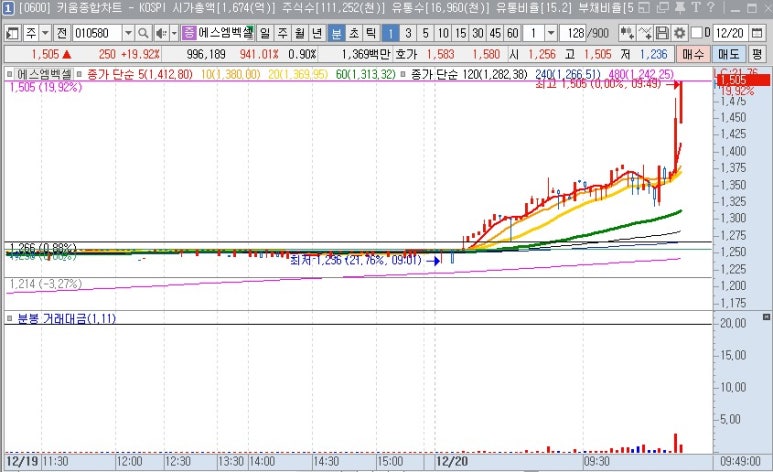This screenshot has width=773, height=472.
Task: Click the title bar window copy icon
Action: click(663, 7)
